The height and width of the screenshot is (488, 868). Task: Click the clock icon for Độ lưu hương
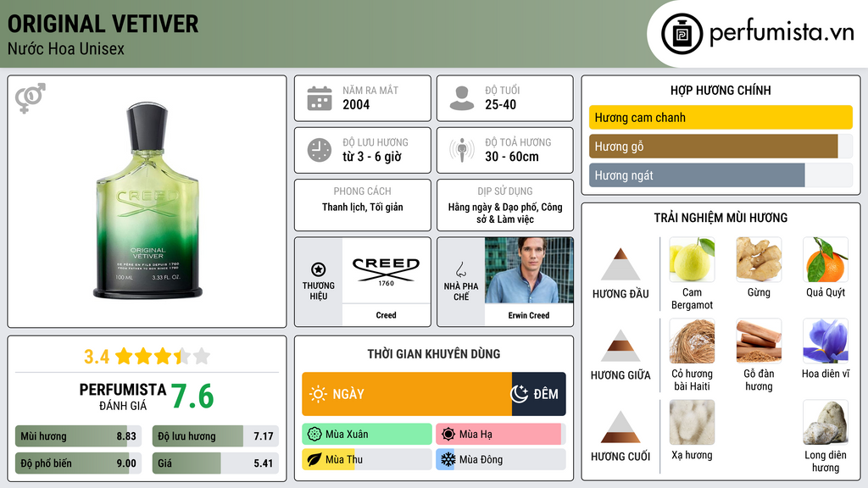[x=320, y=150]
